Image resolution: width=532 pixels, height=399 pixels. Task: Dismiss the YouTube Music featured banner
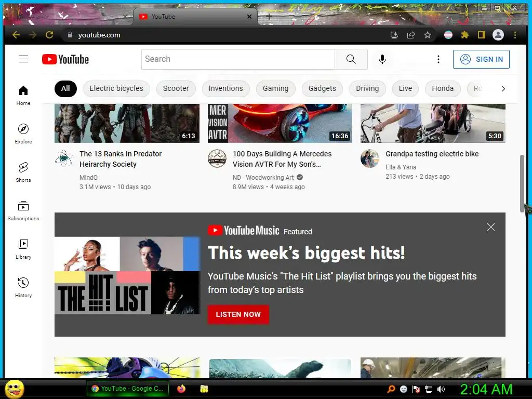[490, 227]
